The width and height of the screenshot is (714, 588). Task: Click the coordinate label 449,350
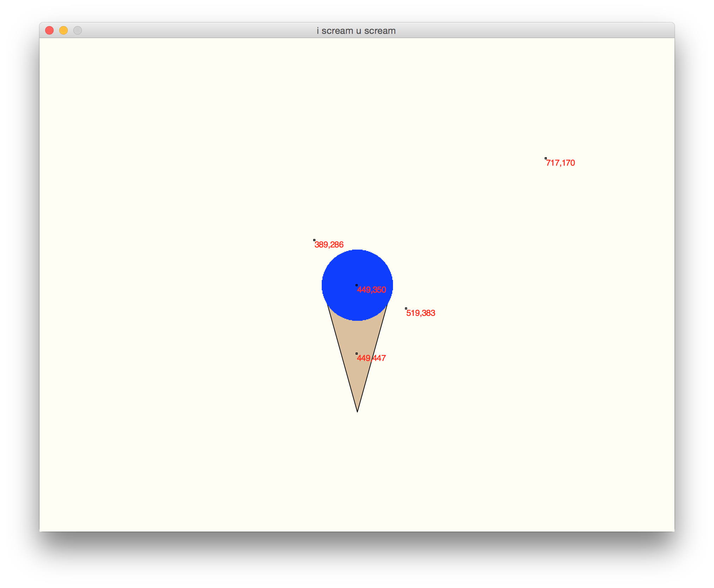pos(371,290)
